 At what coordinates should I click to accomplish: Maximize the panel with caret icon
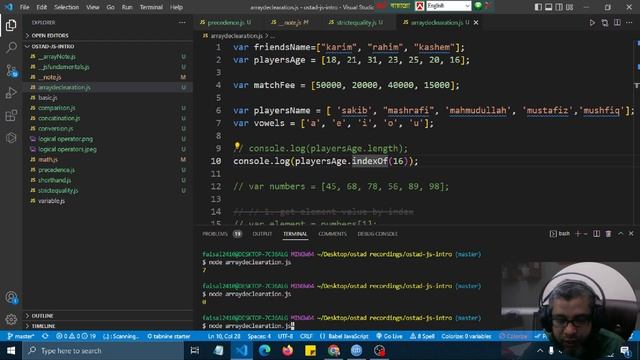pos(620,233)
